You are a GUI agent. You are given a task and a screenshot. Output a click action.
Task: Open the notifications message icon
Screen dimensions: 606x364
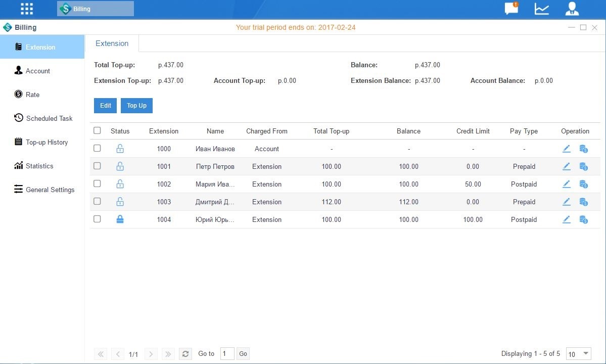(x=510, y=9)
